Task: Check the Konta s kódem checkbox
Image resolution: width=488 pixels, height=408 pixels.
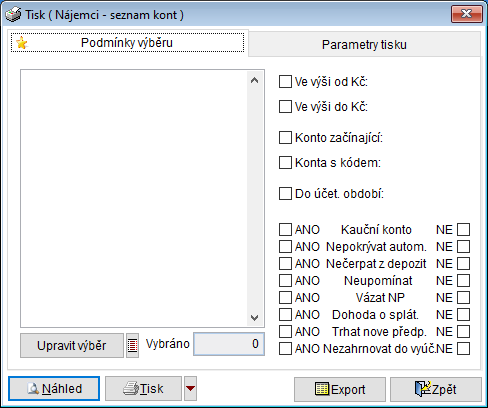Action: coord(285,163)
